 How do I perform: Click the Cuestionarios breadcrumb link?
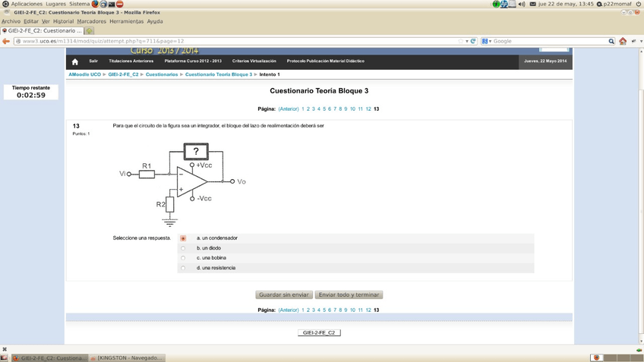pos(162,74)
